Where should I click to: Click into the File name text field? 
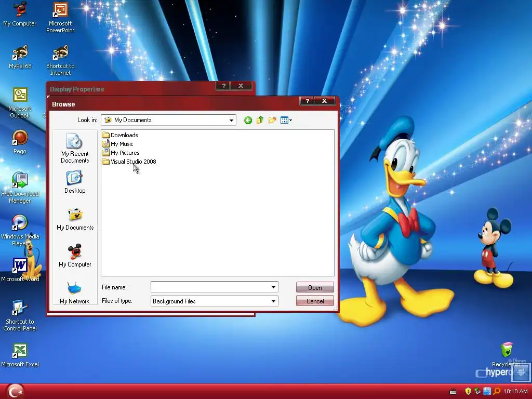pyautogui.click(x=210, y=287)
